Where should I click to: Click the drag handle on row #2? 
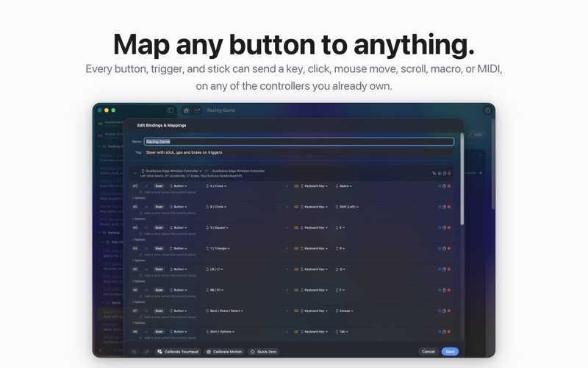146,207
